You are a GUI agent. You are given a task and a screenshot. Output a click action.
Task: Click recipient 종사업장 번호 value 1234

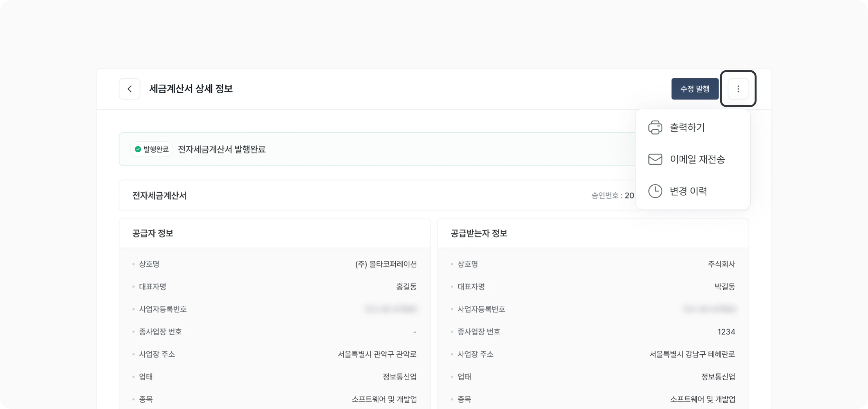click(x=726, y=332)
